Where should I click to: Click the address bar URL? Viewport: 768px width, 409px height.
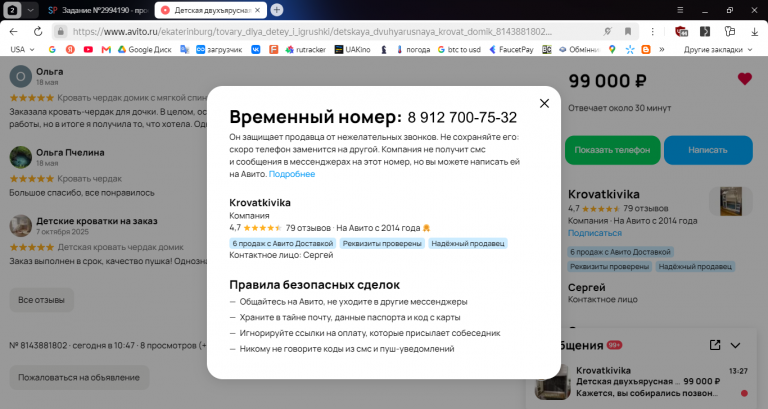tap(312, 31)
